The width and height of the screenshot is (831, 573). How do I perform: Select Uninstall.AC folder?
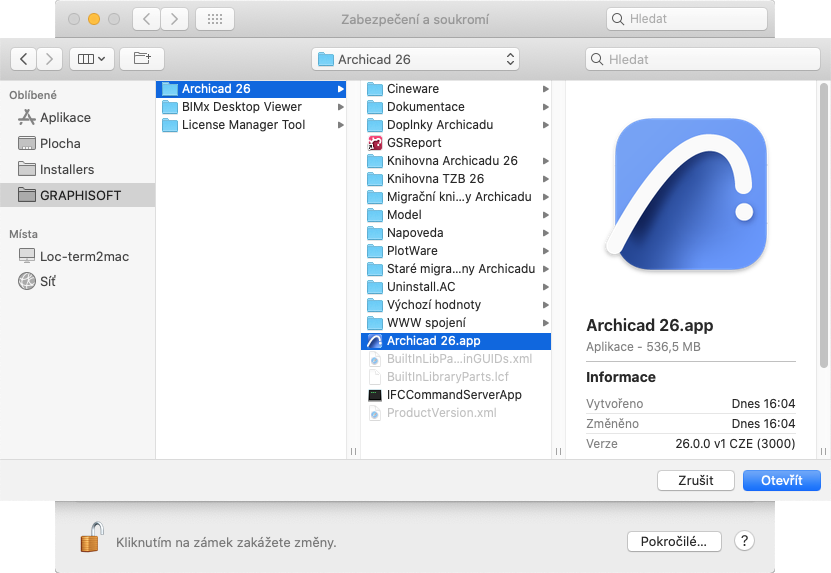456,287
